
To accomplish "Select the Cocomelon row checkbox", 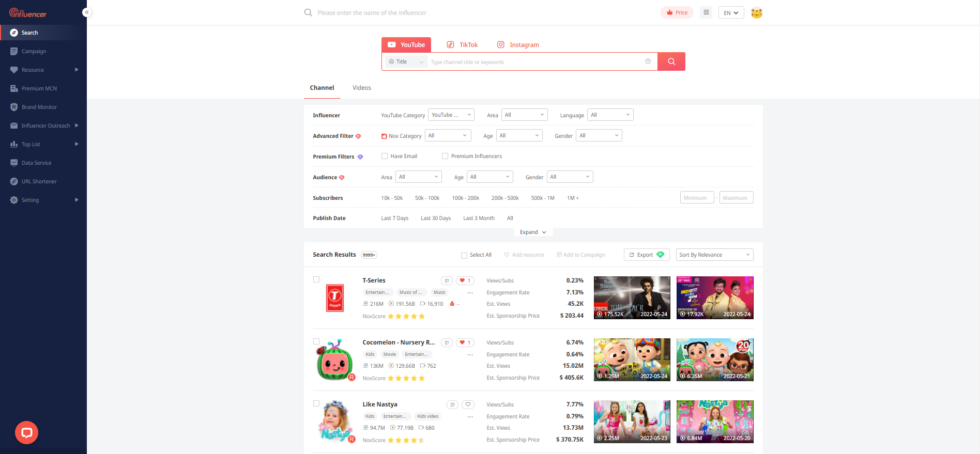I will click(316, 341).
